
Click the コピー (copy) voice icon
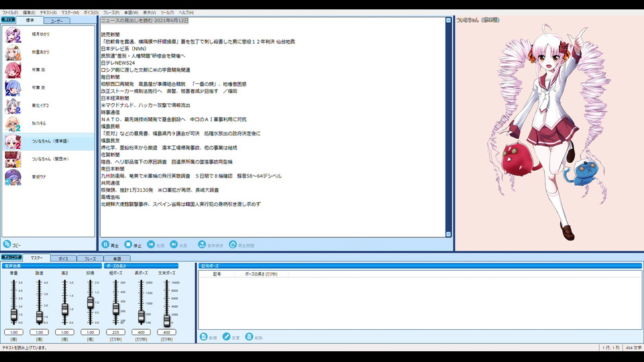[x=7, y=244]
